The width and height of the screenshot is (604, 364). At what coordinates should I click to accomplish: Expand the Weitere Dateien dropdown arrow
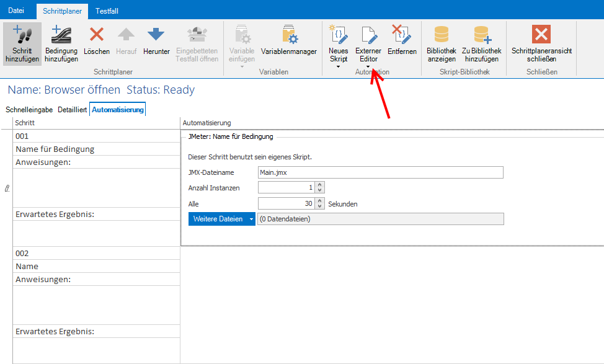coord(251,219)
